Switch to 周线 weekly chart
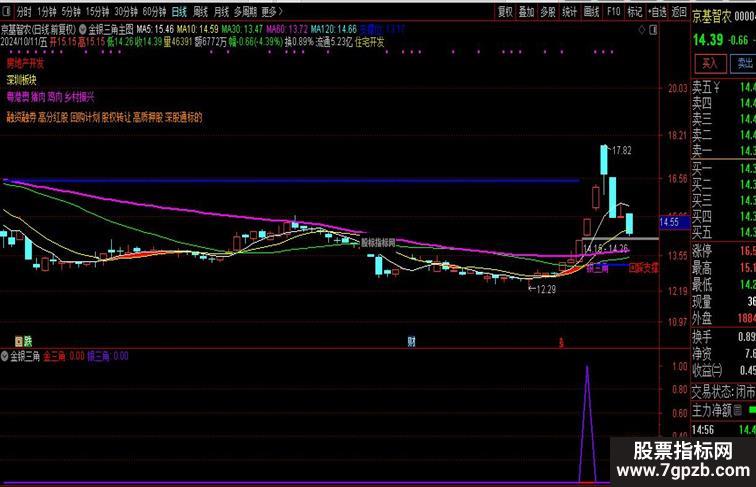Image resolution: width=756 pixels, height=487 pixels. 200,11
